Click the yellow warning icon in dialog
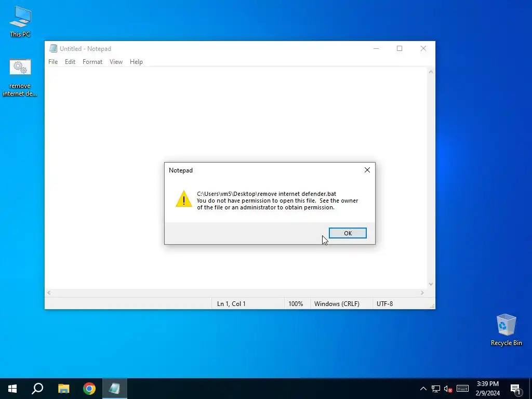 pyautogui.click(x=183, y=199)
